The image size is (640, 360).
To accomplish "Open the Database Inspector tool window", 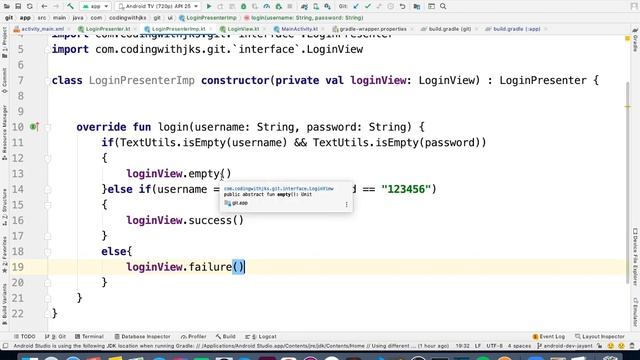I will pyautogui.click(x=142, y=336).
